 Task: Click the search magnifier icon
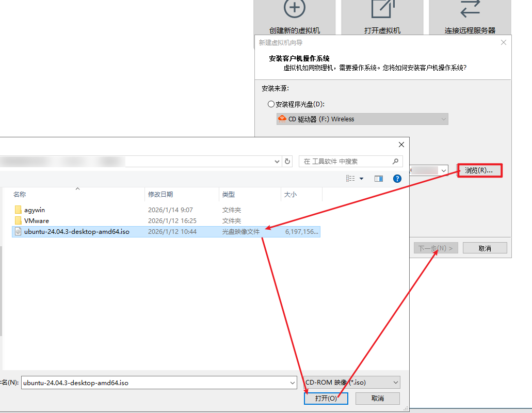coord(396,162)
